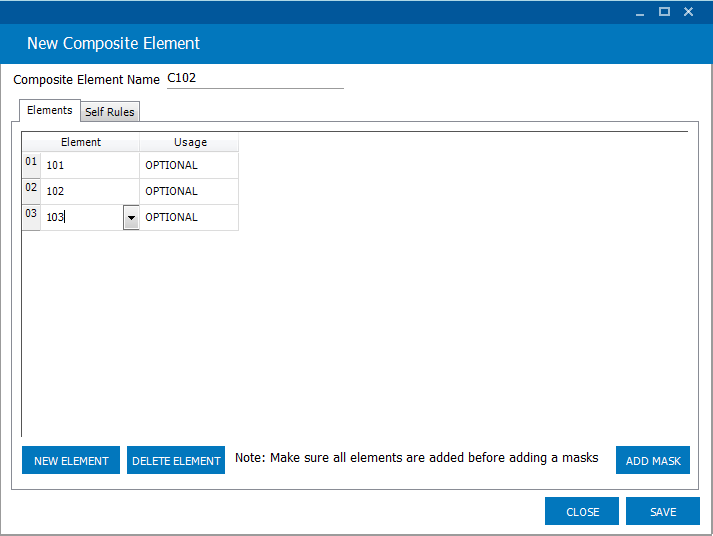
Task: Open Usage OPTIONAL cell for row 03
Action: pyautogui.click(x=189, y=217)
